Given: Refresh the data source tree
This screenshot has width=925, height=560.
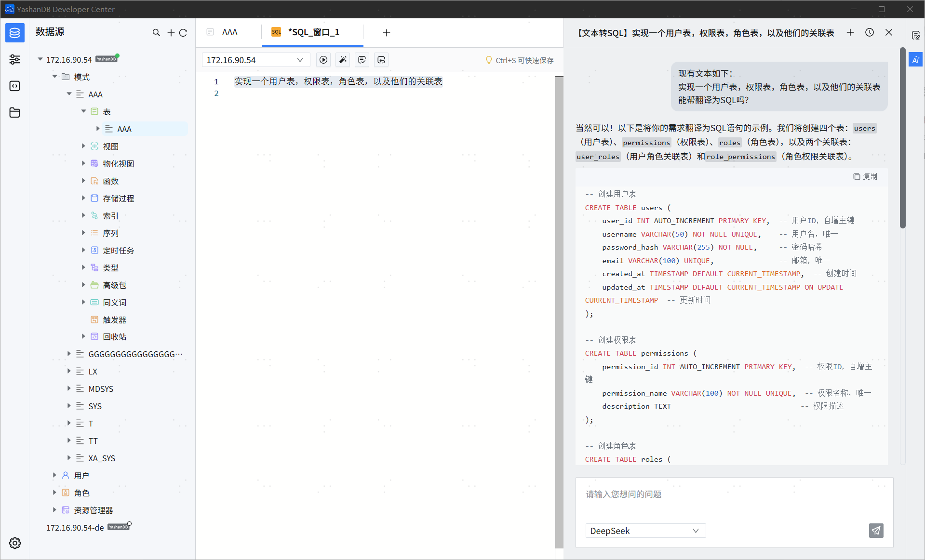Looking at the screenshot, I should pyautogui.click(x=183, y=32).
